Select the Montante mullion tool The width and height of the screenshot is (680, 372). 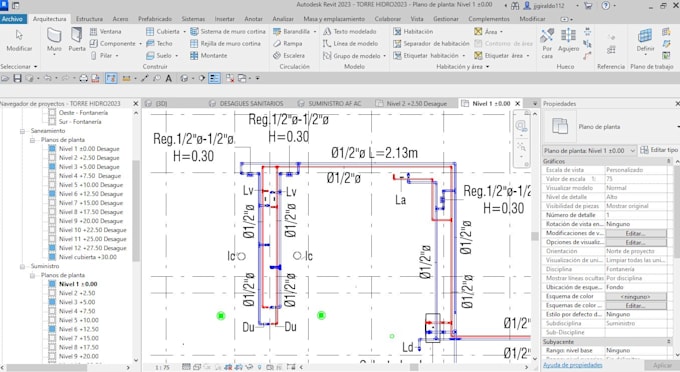click(x=209, y=55)
